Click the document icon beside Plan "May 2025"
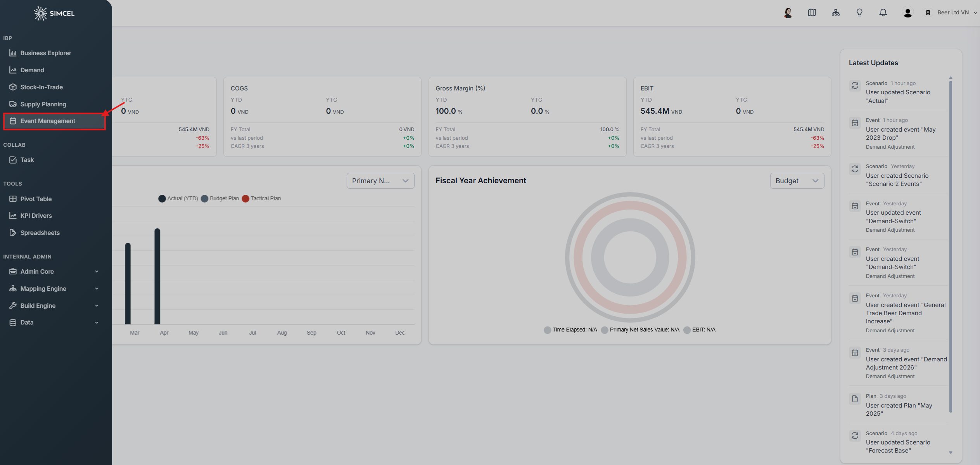Screen dimensions: 980x465 pos(855,399)
